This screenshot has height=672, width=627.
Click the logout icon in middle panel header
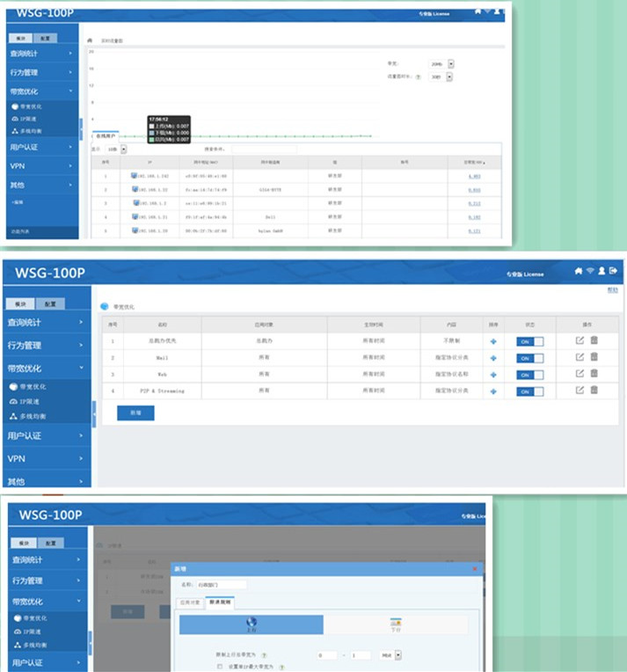(x=613, y=271)
